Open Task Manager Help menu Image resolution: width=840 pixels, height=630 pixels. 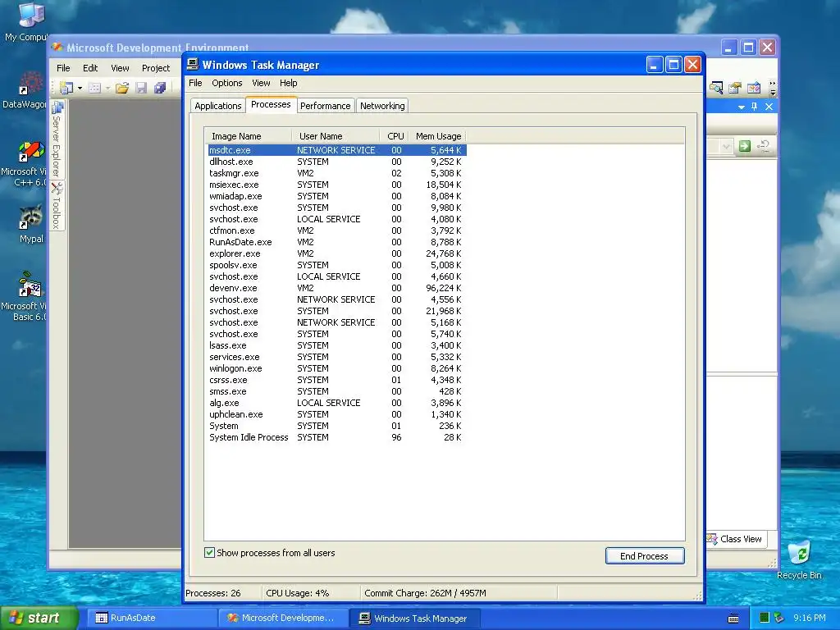[x=288, y=83]
